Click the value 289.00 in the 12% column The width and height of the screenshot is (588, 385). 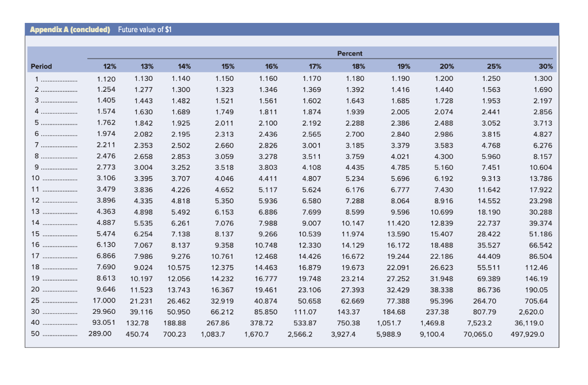pos(100,333)
